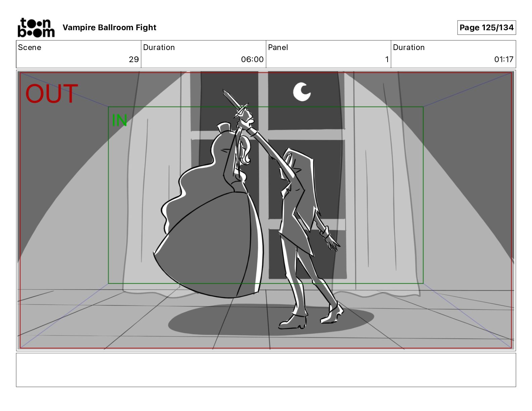
Task: Select the scene number 29
Action: tap(134, 59)
